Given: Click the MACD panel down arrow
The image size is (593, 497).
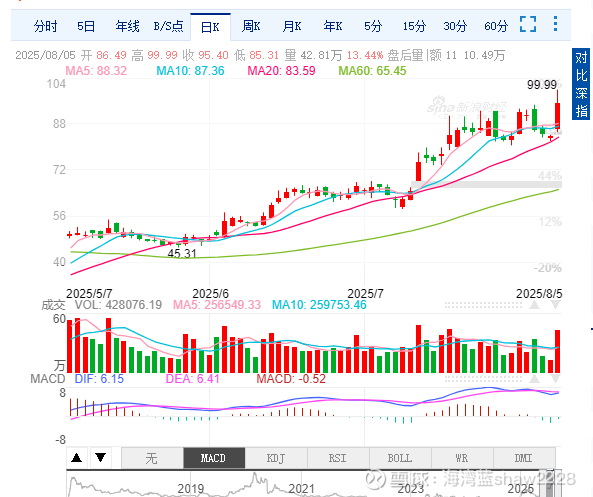Looking at the screenshot, I should pos(555,379).
